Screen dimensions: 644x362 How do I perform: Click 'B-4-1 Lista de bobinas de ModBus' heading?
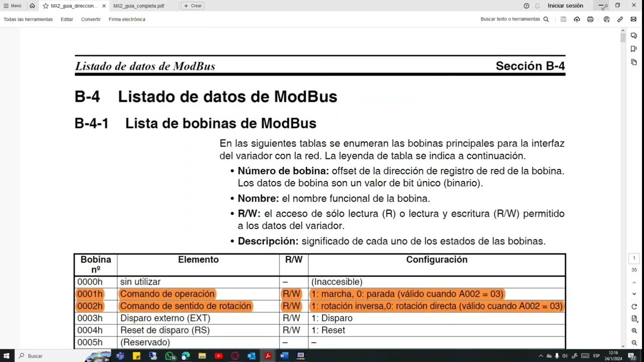point(195,123)
